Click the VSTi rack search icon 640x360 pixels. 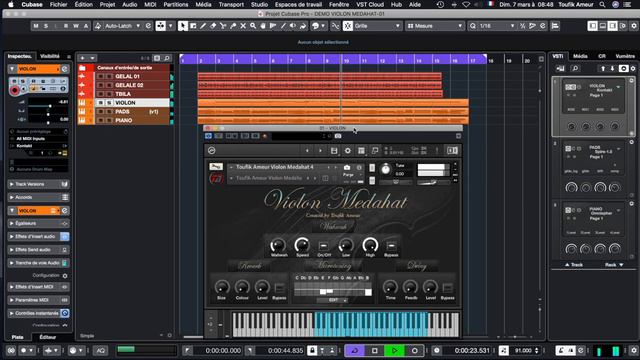coord(575,69)
